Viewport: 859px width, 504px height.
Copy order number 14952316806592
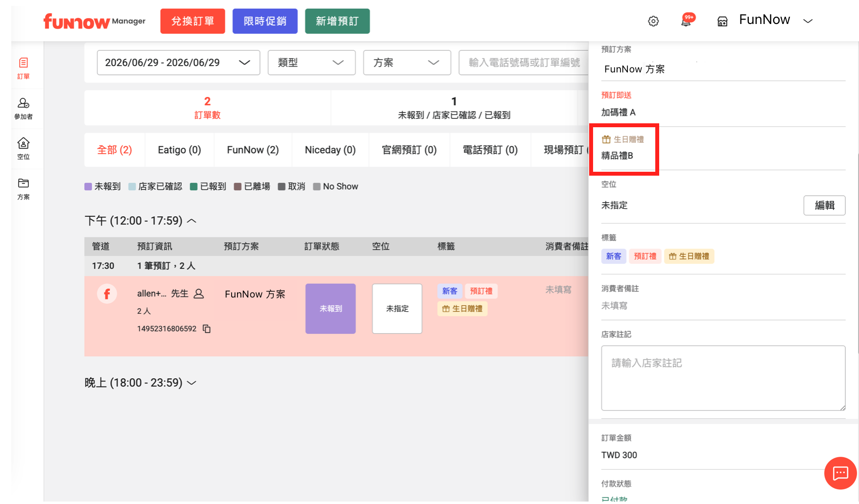point(207,329)
